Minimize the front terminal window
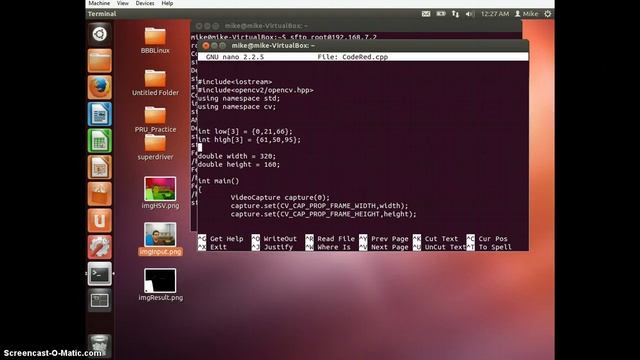640x360 pixels. [214, 46]
